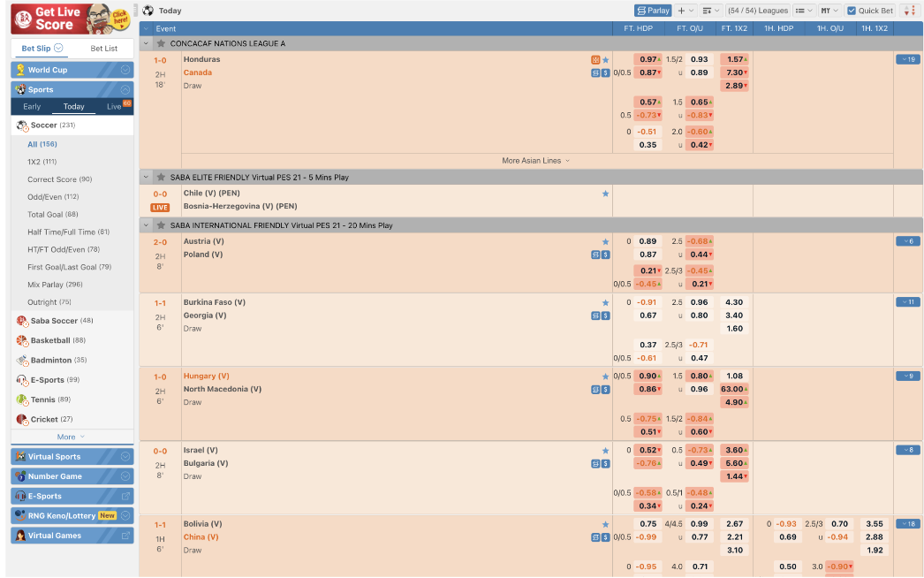Image resolution: width=924 pixels, height=578 pixels.
Task: Click the Get Live Score banner
Action: coord(72,19)
